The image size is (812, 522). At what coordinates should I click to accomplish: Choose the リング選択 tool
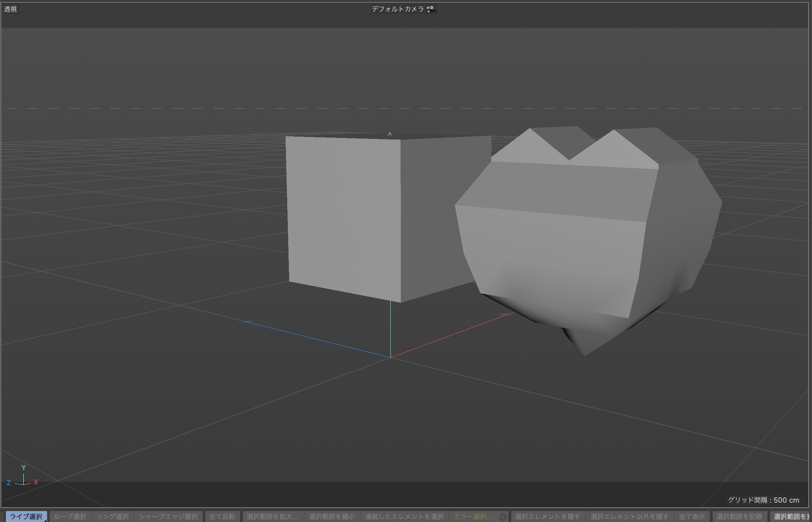click(112, 517)
